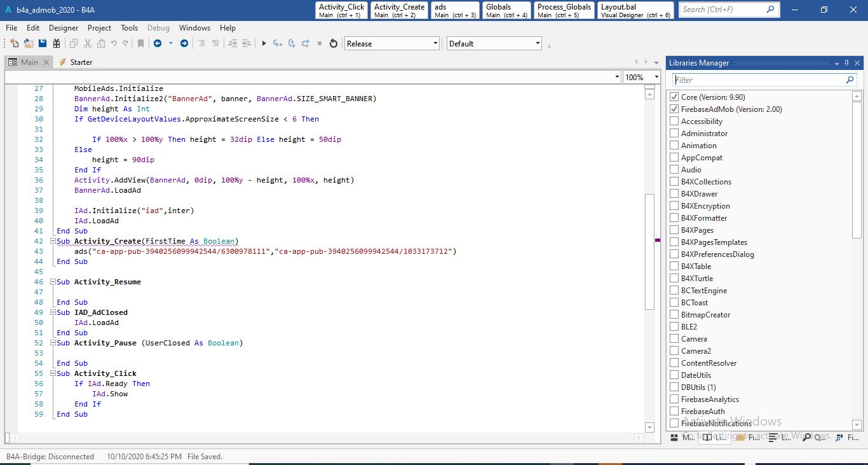Screen dimensions: 868x465
Task: Enable the Administrator library checkbox
Action: [674, 134]
